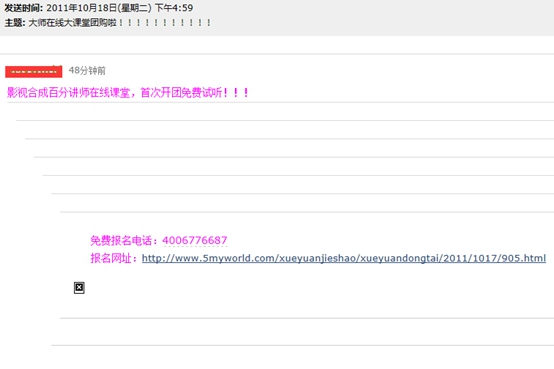Click the 免费报名电话 label
Viewport: 554px width, 369px height.
pyautogui.click(x=124, y=240)
